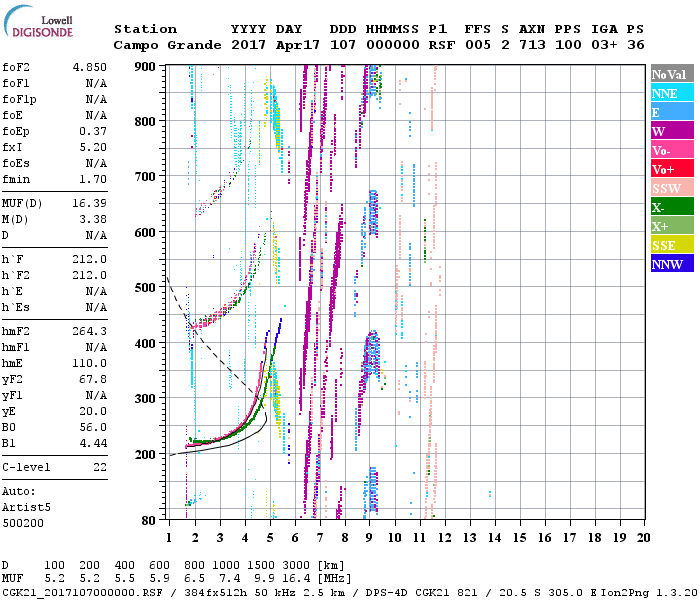Click the dark green X- legend box
This screenshot has width=700, height=600.
click(672, 207)
